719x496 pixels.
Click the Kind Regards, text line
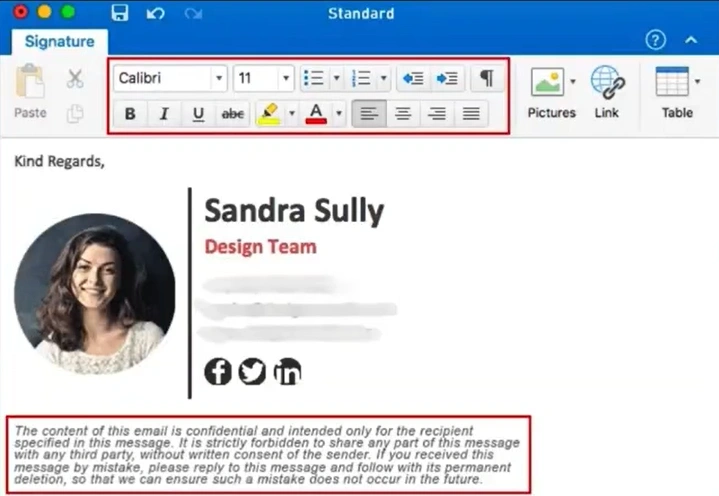[x=60, y=161]
